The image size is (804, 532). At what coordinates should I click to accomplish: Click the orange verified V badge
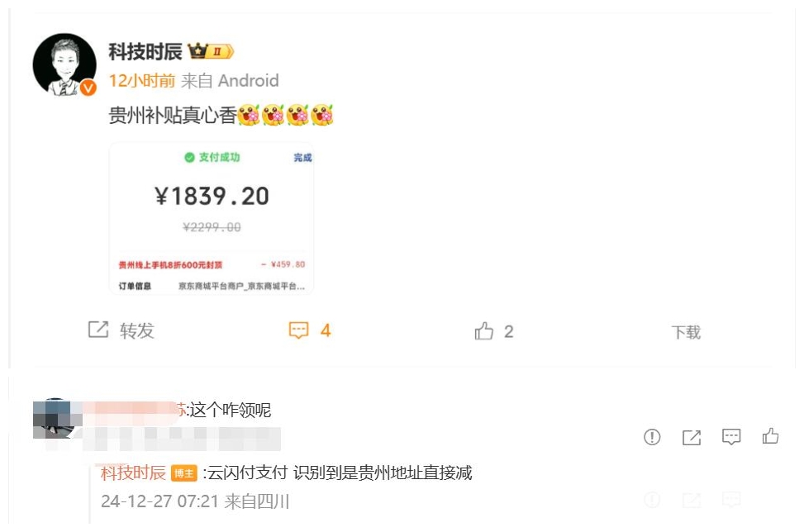point(88,88)
